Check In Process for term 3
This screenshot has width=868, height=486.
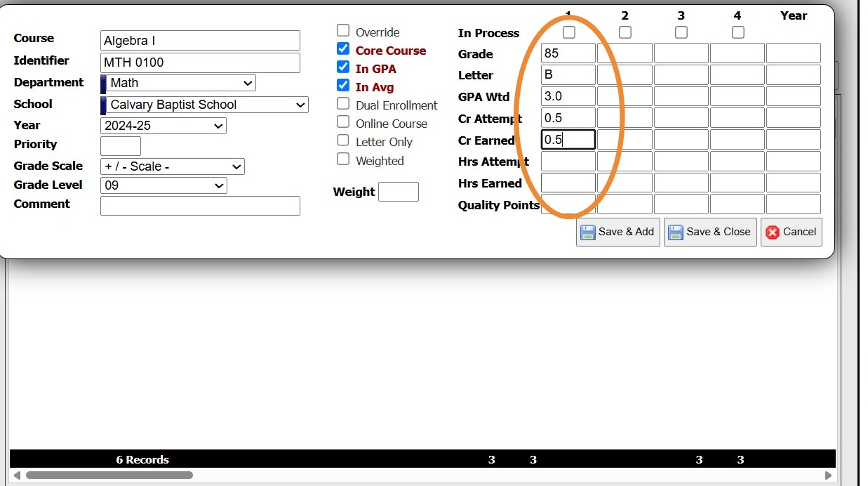pos(681,32)
